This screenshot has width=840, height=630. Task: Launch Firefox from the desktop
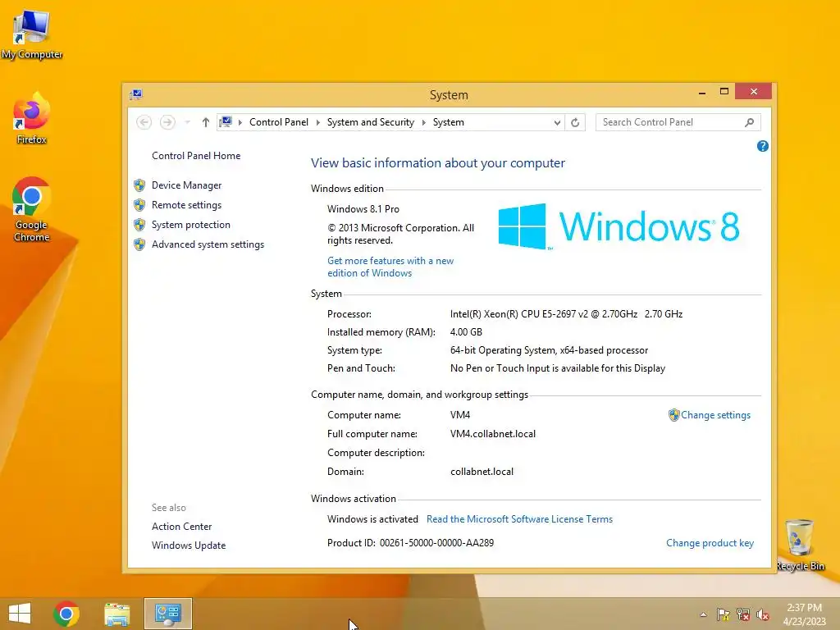(x=32, y=119)
